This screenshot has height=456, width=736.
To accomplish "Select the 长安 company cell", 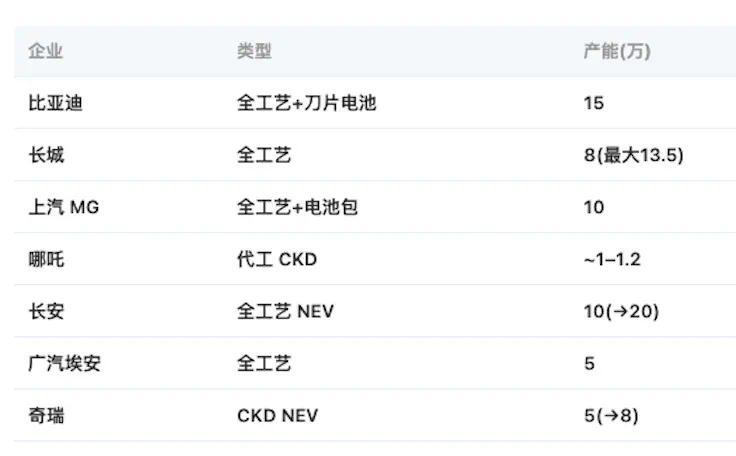I will coord(46,311).
